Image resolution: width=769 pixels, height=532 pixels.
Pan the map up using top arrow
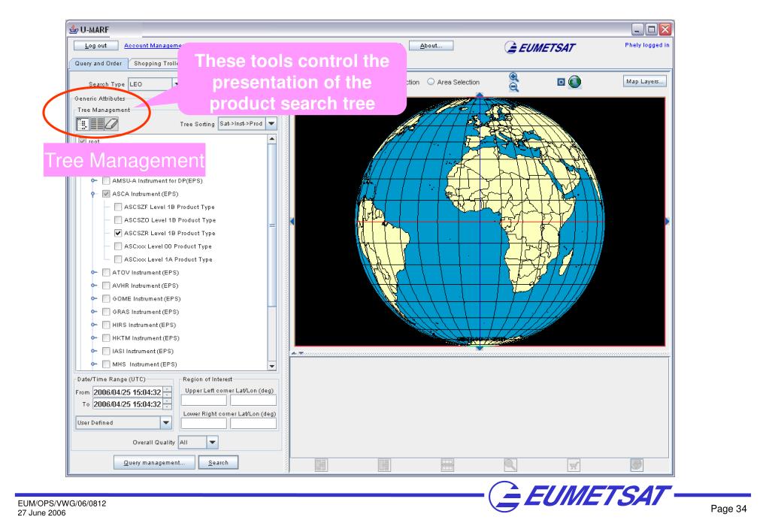[x=480, y=95]
